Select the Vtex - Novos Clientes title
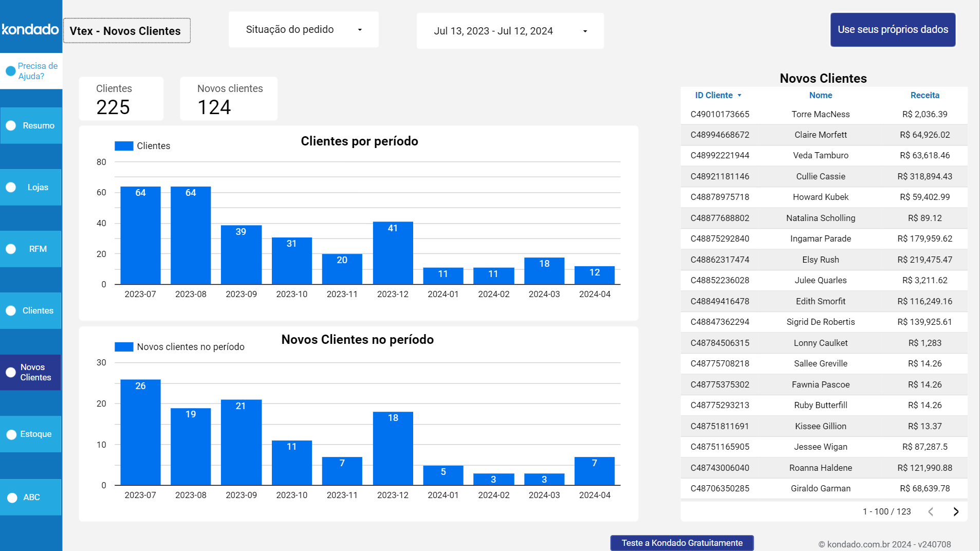The height and width of the screenshot is (551, 980). point(126,30)
